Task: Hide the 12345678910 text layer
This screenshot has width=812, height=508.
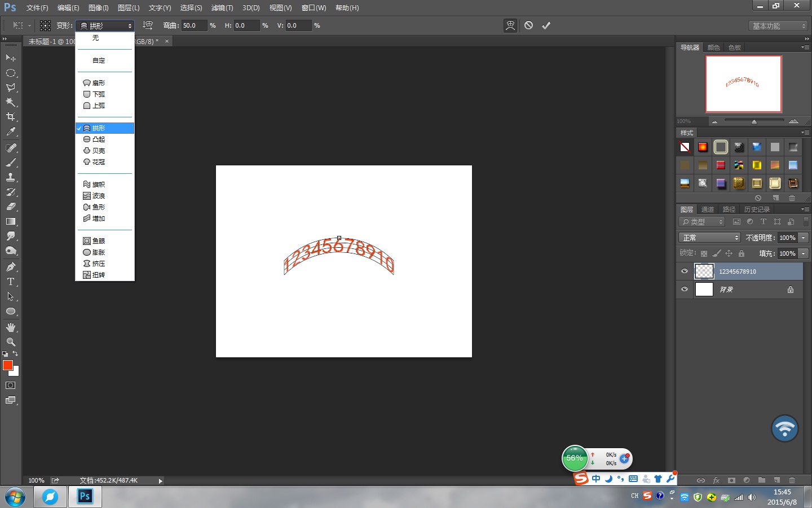Action: (685, 271)
